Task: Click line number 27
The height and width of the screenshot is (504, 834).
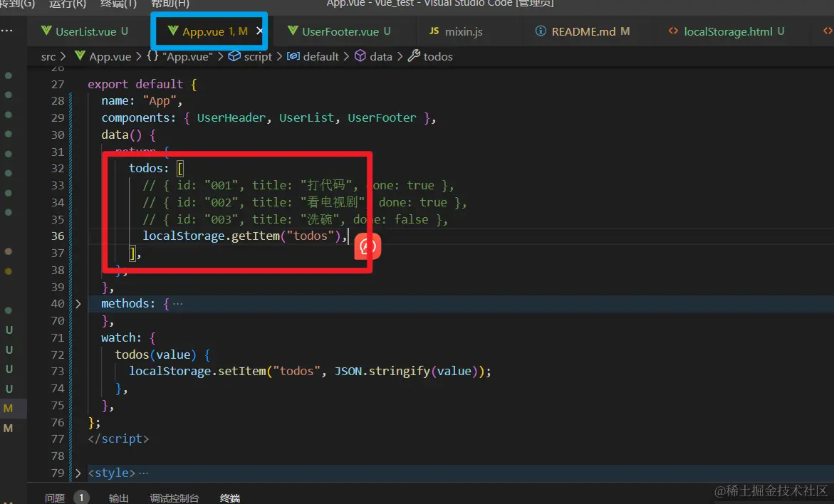Action: pos(58,84)
